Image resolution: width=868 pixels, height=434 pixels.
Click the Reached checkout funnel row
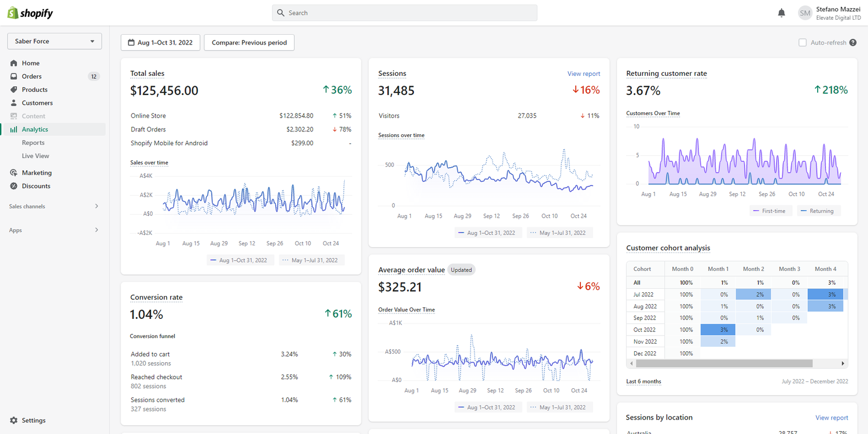tap(241, 381)
